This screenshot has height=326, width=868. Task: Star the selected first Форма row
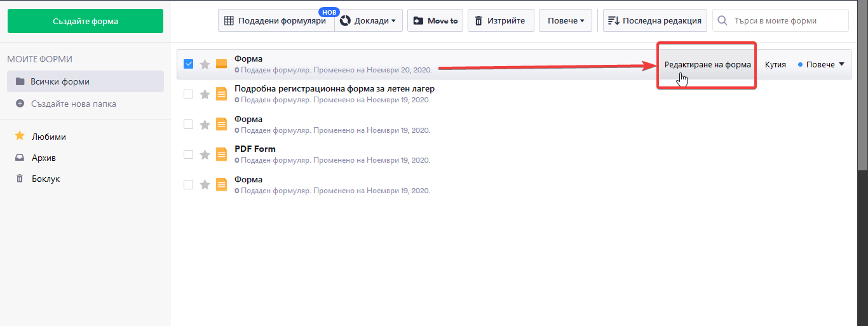tap(205, 64)
